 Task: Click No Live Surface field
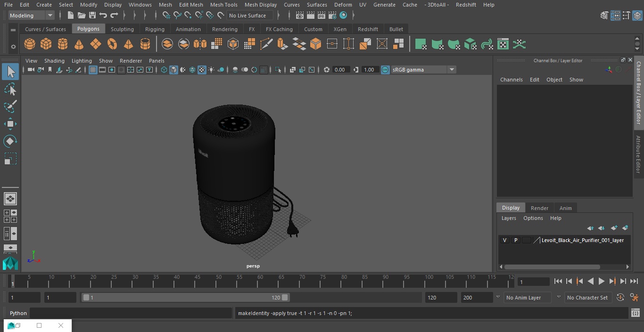pos(250,16)
